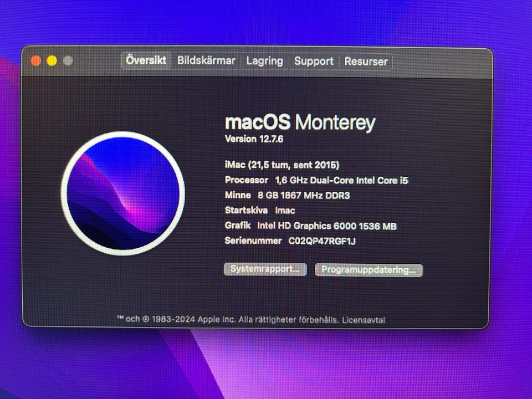Click the macOS Monterey wallpaper logo
This screenshot has height=399, width=532.
click(123, 193)
